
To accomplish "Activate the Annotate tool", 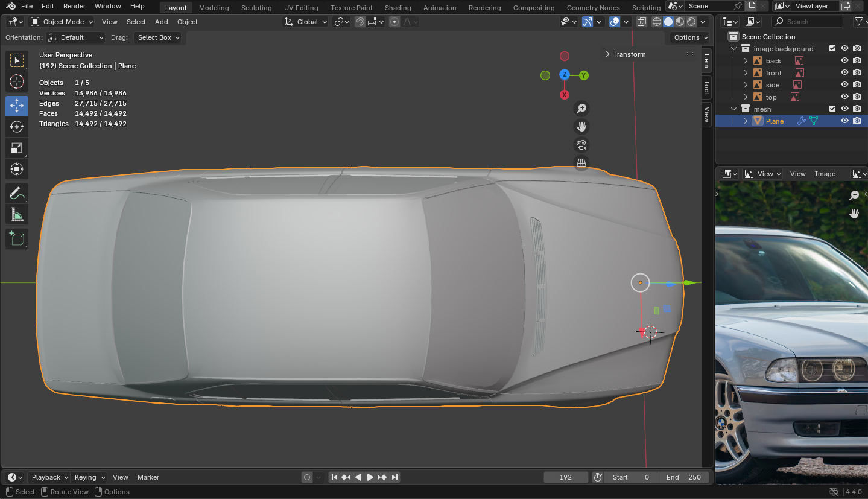I will 17,193.
